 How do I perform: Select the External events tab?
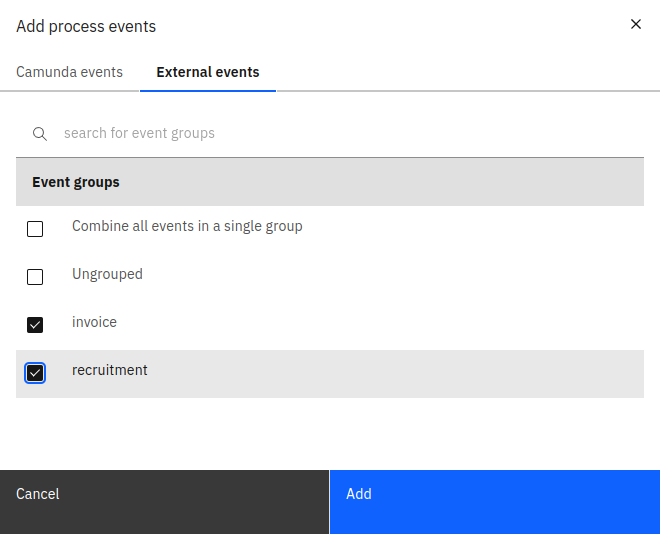coord(208,72)
